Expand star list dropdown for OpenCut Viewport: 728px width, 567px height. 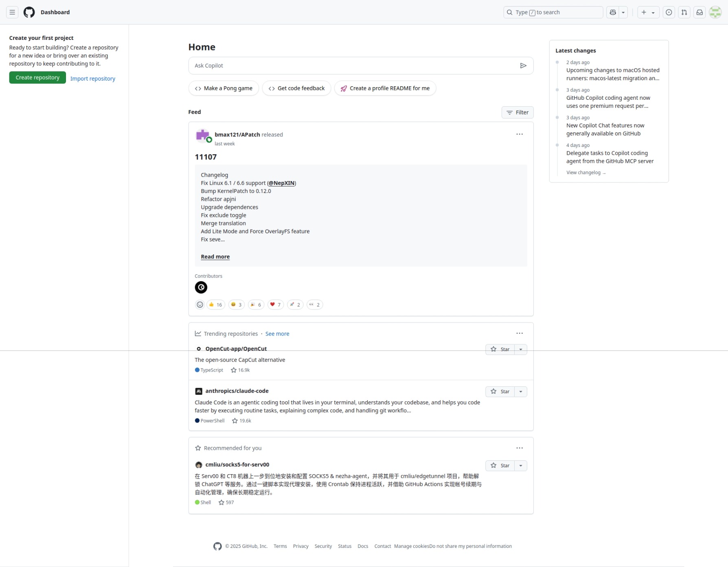(x=521, y=349)
